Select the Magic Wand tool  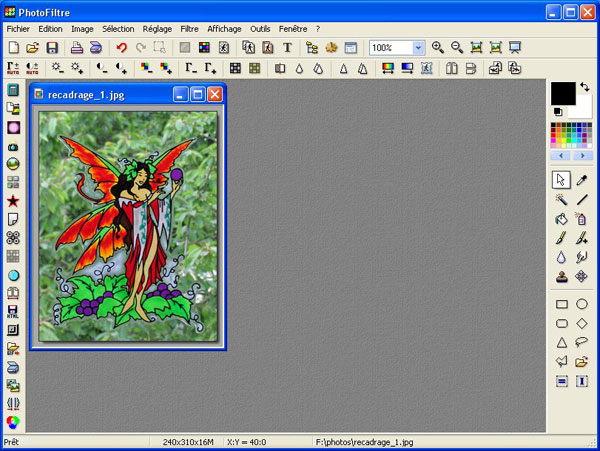(561, 199)
